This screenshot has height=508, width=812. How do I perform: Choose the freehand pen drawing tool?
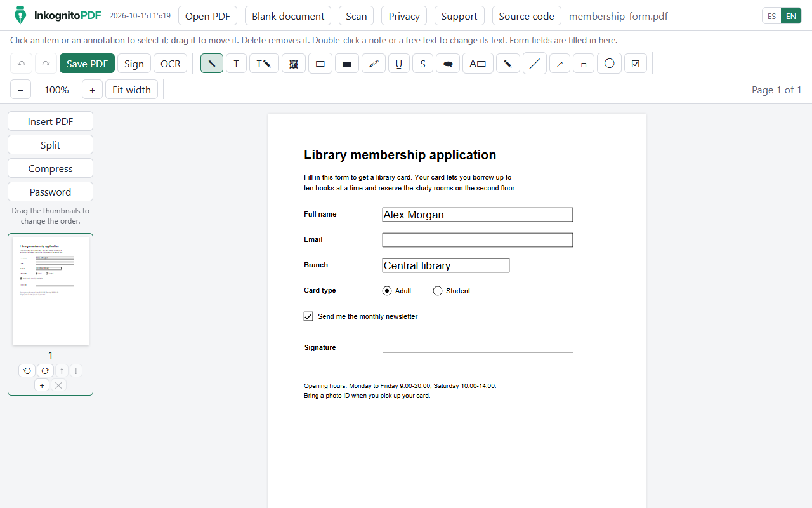click(x=508, y=63)
